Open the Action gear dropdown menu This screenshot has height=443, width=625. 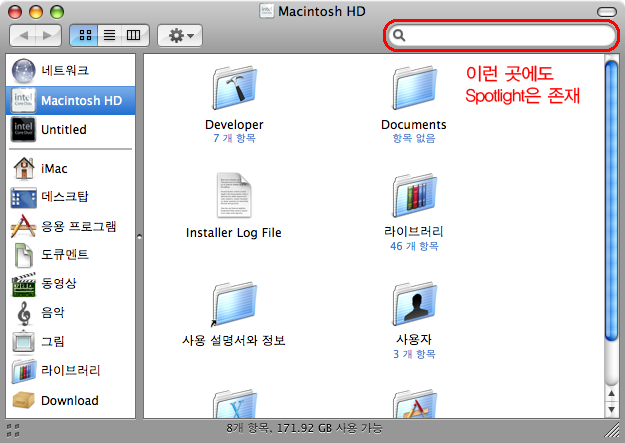pos(180,35)
